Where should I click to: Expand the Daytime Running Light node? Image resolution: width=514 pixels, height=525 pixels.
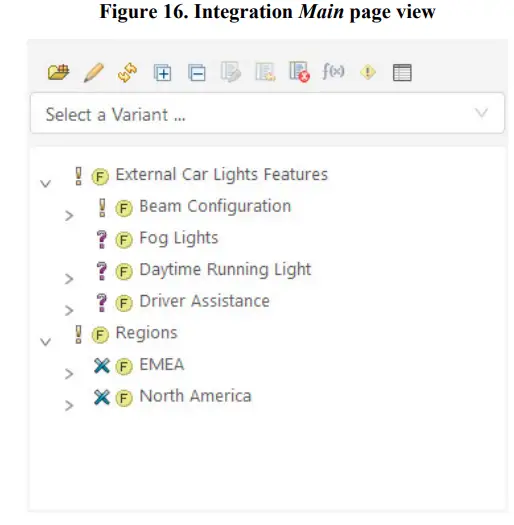click(x=69, y=279)
